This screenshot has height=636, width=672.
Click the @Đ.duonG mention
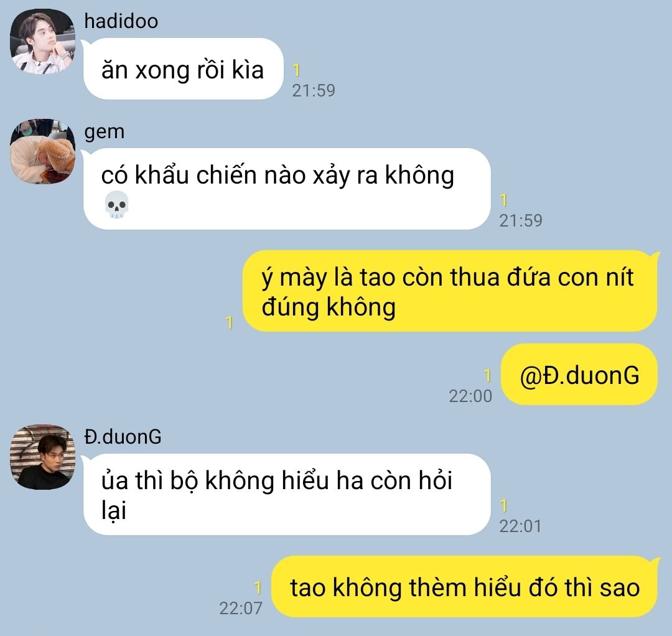point(579,375)
